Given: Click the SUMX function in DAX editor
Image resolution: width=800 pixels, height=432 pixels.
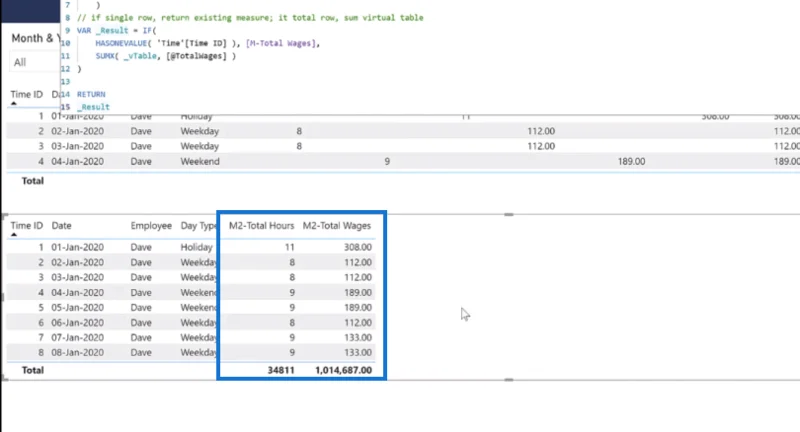Looking at the screenshot, I should click(105, 56).
